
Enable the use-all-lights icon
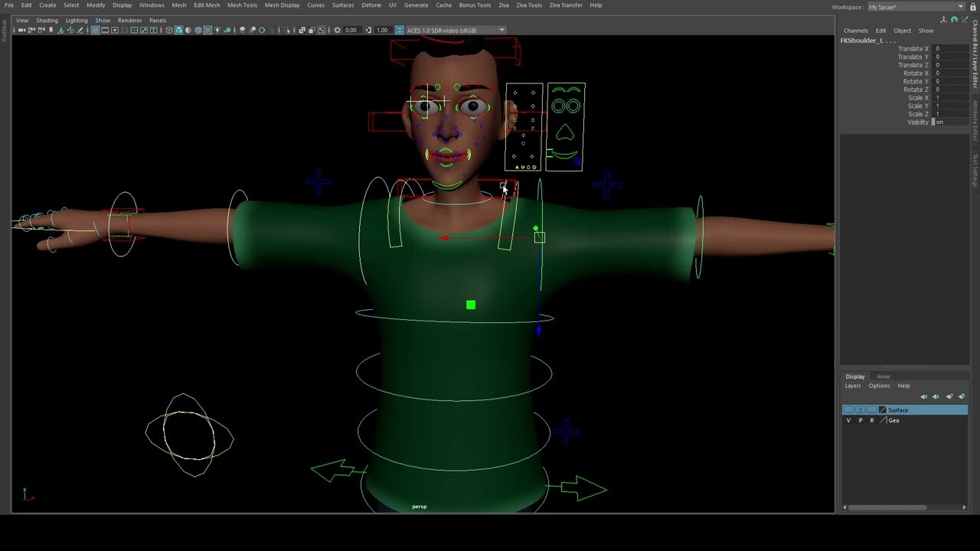click(x=217, y=30)
